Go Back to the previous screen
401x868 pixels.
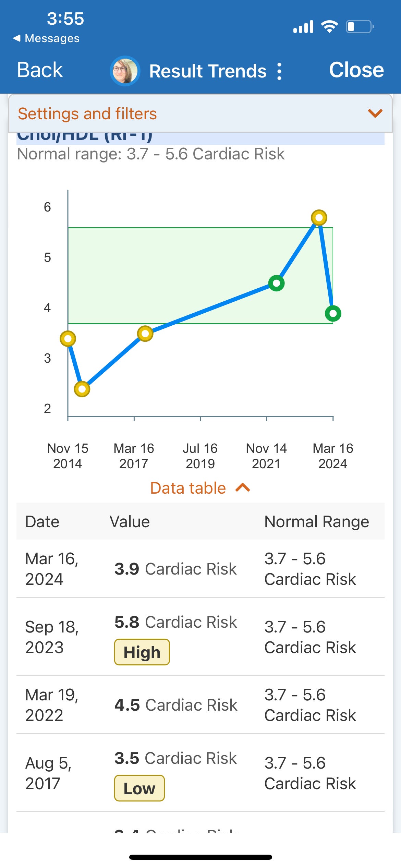[40, 70]
